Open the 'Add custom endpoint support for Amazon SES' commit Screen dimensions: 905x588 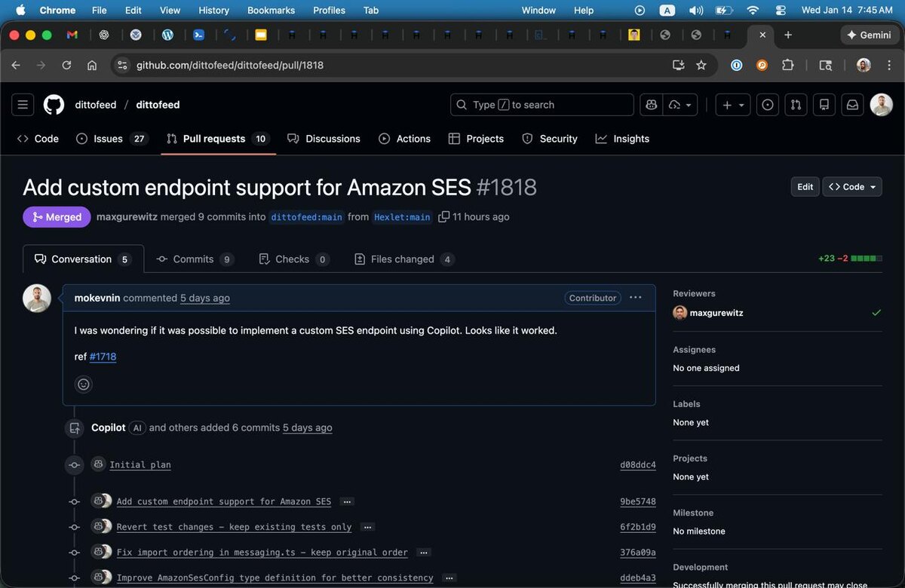pos(224,501)
